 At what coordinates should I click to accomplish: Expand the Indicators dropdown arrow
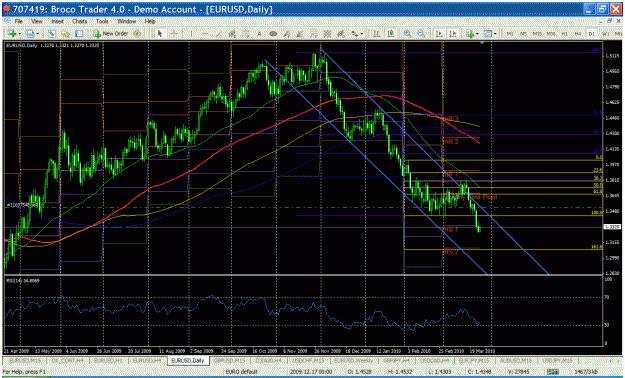point(477,34)
